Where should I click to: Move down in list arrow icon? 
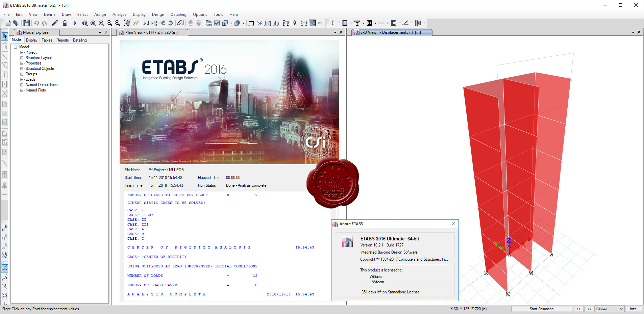click(x=199, y=23)
